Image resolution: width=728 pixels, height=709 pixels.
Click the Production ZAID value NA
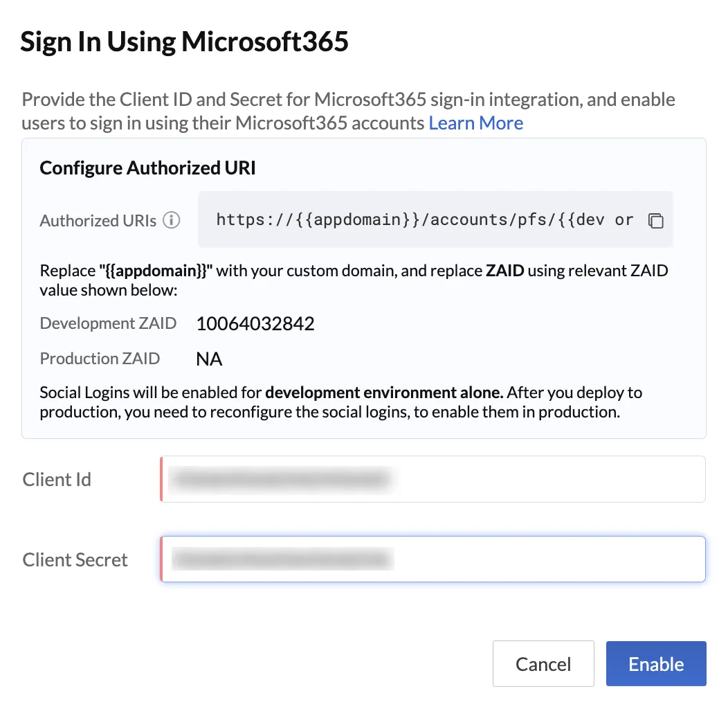point(210,359)
